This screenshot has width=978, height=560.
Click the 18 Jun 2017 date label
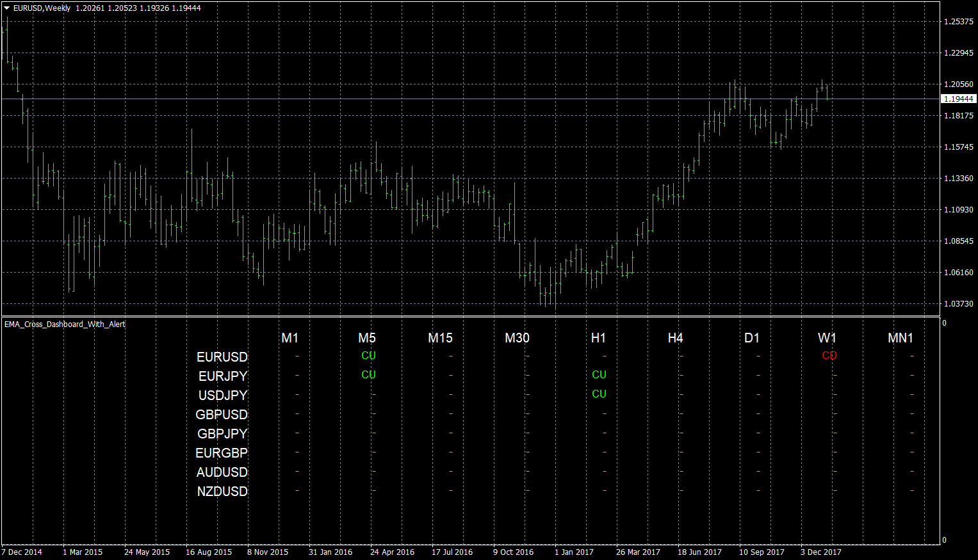coord(699,552)
